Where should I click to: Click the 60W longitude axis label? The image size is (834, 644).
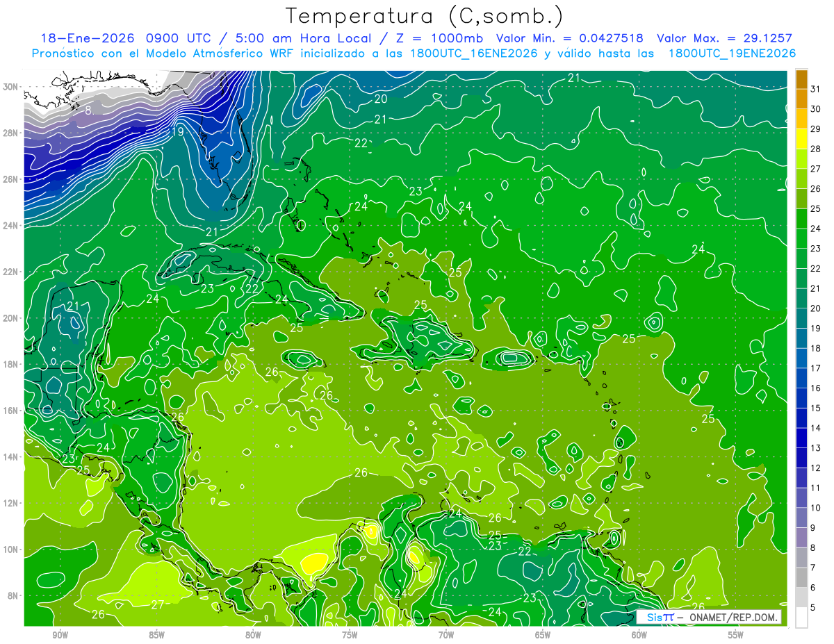click(x=639, y=634)
